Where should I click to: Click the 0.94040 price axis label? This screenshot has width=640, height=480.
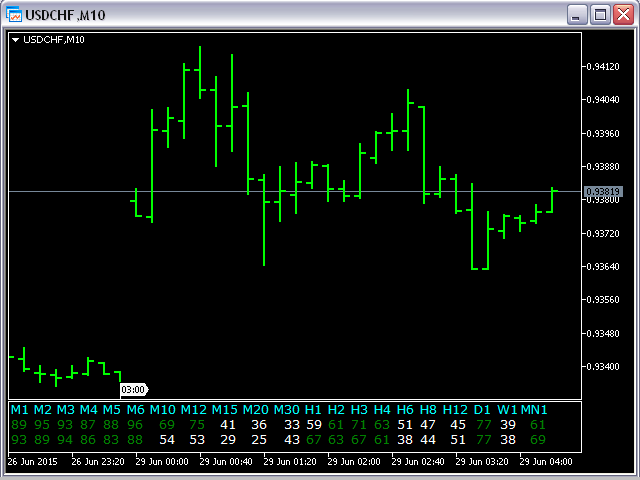click(603, 100)
